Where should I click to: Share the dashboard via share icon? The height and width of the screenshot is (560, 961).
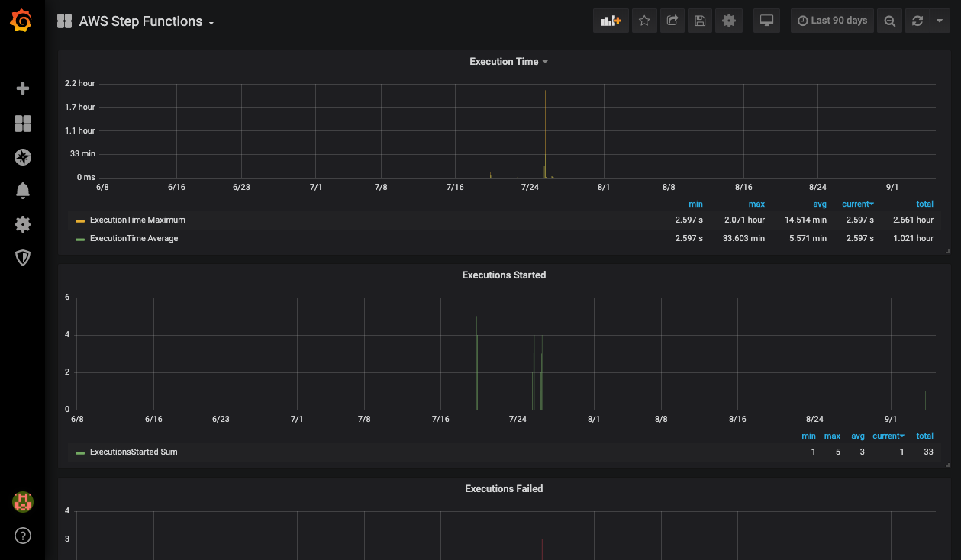(x=672, y=21)
